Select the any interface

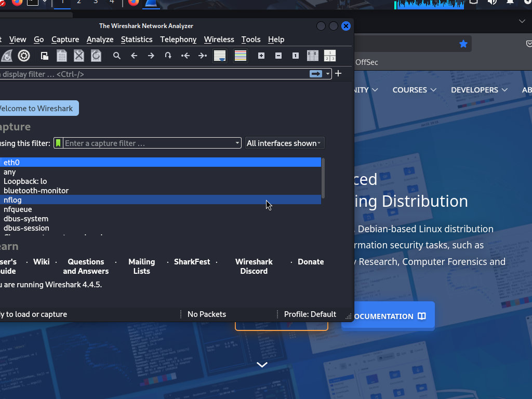pyautogui.click(x=160, y=171)
